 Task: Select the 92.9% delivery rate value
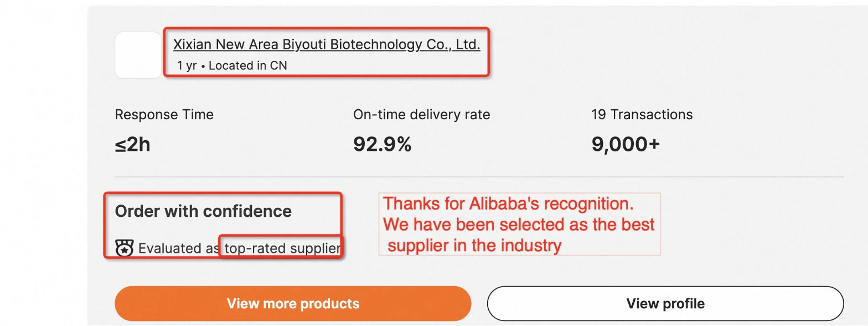[x=382, y=145]
